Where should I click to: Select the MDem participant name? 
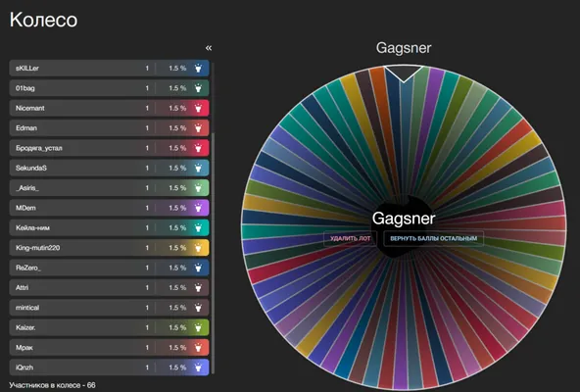click(25, 208)
